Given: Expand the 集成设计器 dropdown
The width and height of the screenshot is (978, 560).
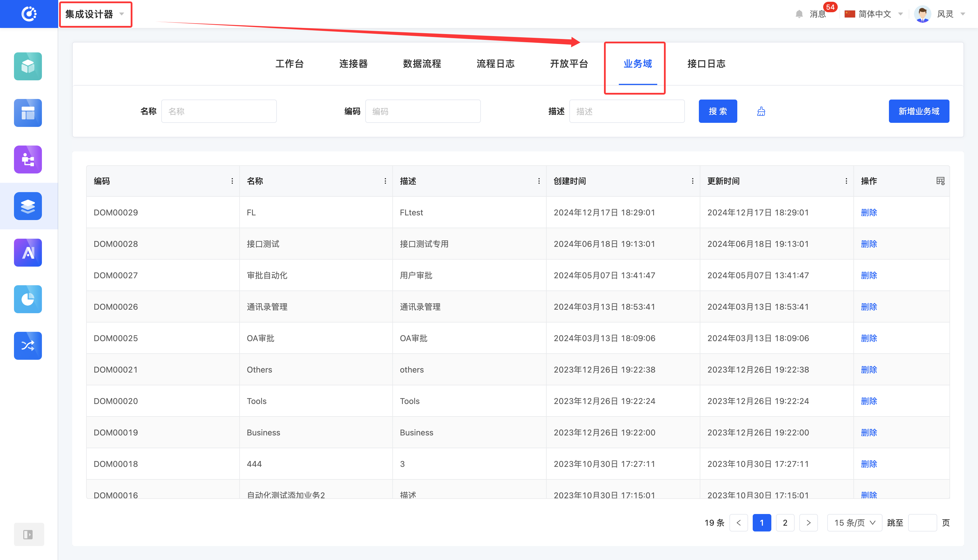Looking at the screenshot, I should coord(95,14).
